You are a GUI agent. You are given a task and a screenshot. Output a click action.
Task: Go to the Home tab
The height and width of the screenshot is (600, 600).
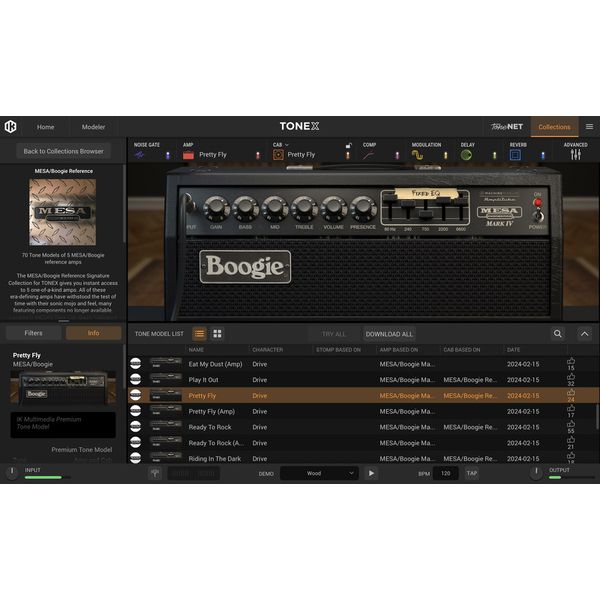46,127
